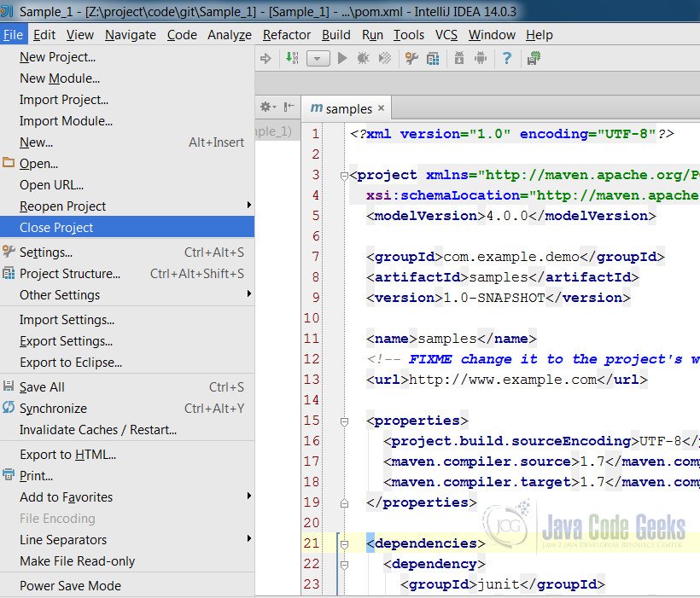Screen dimensions: 700x598
Task: Collapse the project tag fold marker
Action: 344,177
